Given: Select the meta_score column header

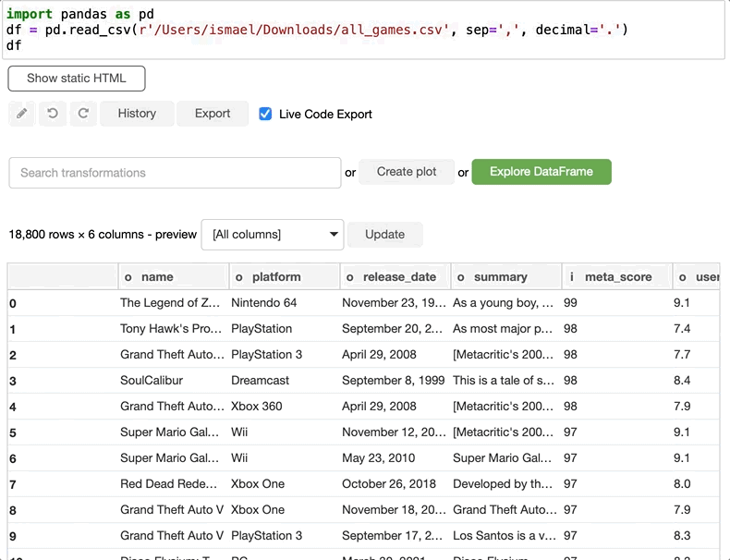Looking at the screenshot, I should 617,277.
